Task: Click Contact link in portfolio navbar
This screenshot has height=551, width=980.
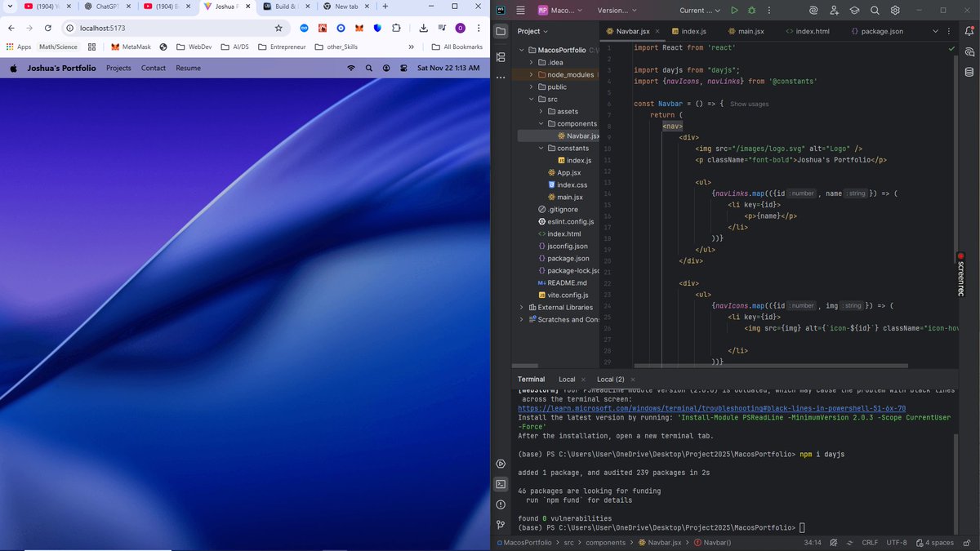Action: pos(154,68)
